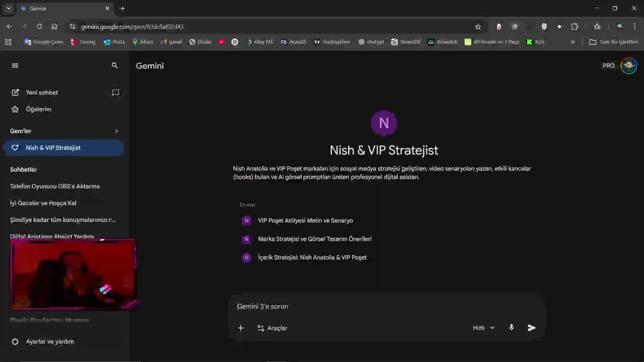Open Google Çeviri bookmark

(x=44, y=42)
